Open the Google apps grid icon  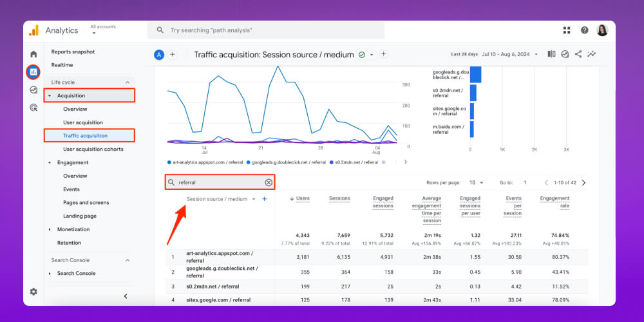point(567,30)
